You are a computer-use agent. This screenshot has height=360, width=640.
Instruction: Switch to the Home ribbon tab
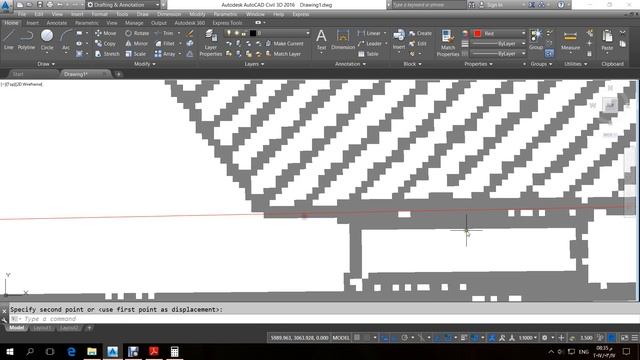click(11, 23)
